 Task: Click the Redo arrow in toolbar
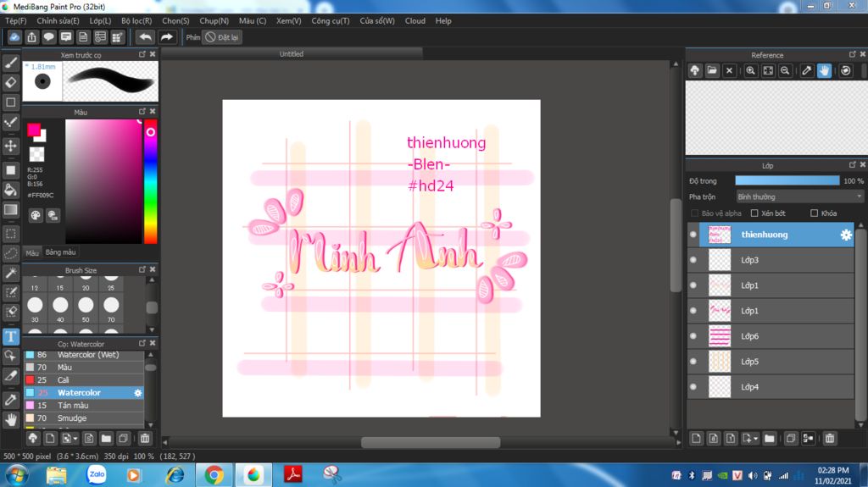tap(166, 37)
